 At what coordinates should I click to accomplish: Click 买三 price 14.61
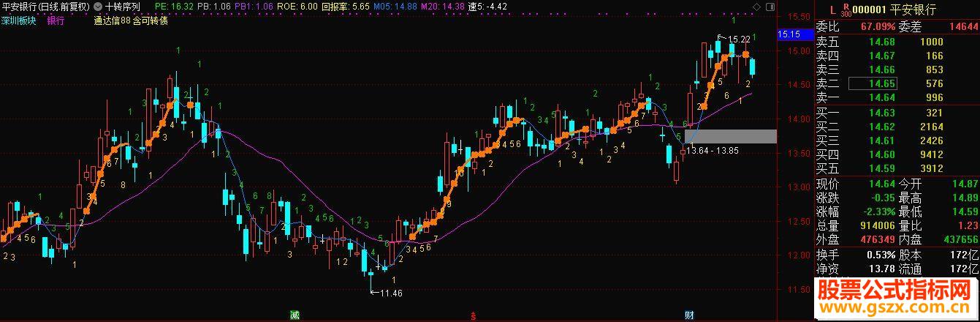[882, 141]
